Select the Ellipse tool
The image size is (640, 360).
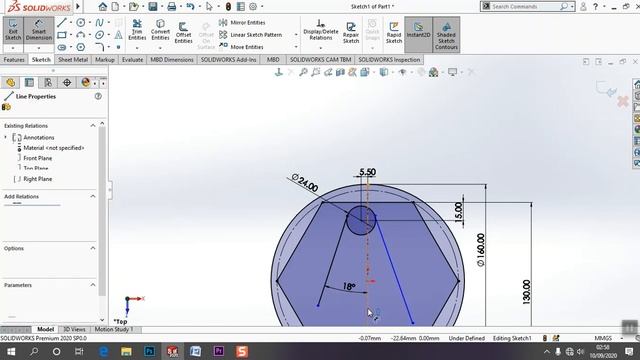(x=100, y=35)
